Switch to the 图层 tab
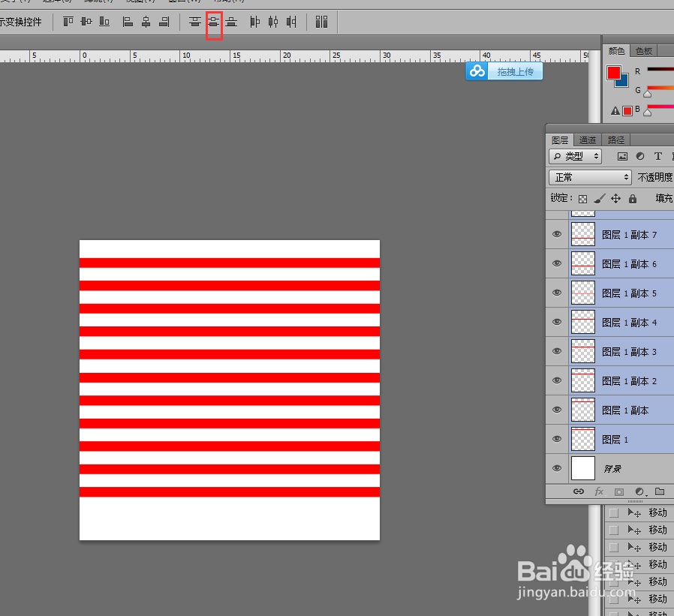The width and height of the screenshot is (674, 616). [560, 140]
